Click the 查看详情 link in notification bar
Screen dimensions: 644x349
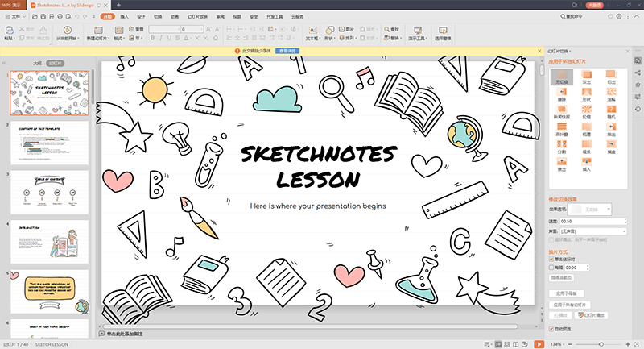click(287, 50)
